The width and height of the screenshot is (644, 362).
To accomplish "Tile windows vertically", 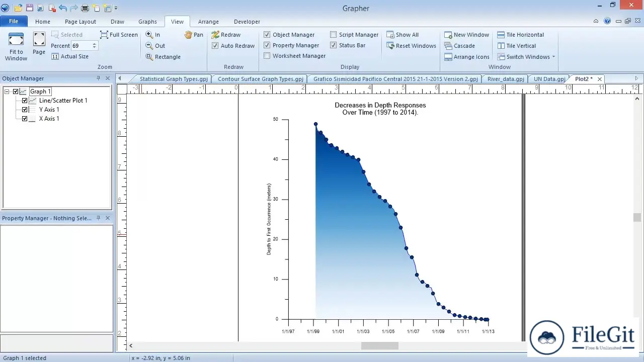I will [516, 46].
